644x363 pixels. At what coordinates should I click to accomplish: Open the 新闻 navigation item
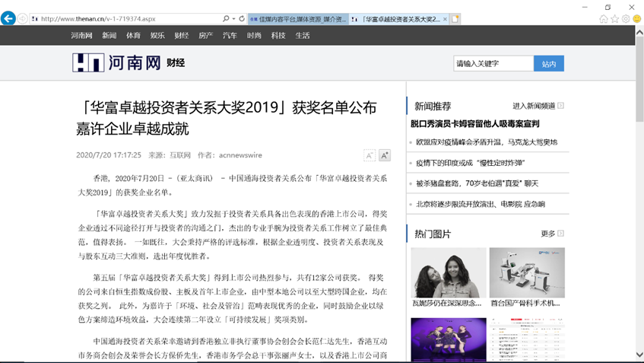coord(109,35)
